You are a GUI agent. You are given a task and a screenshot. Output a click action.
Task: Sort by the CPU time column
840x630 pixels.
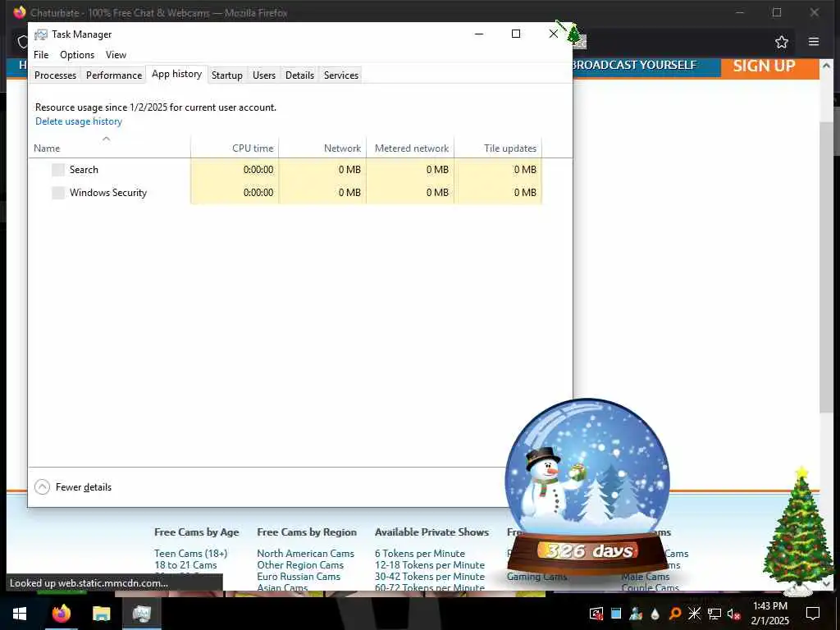click(235, 148)
